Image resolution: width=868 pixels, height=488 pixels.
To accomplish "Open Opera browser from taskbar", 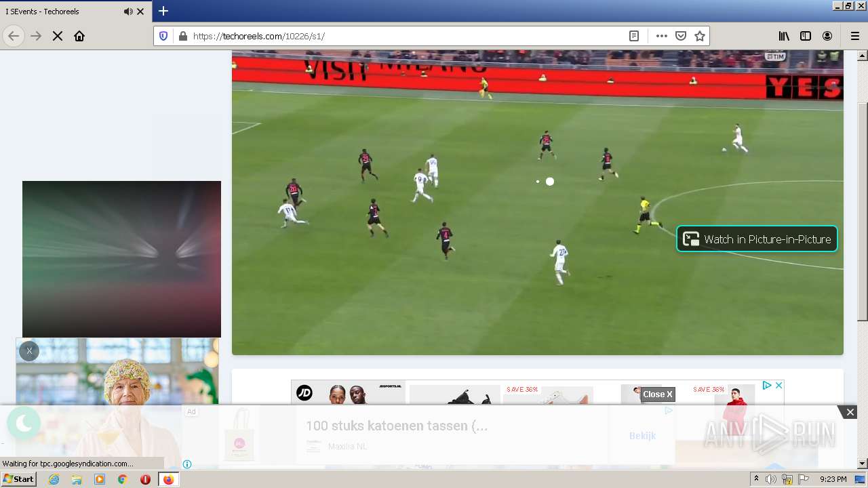I will click(x=145, y=479).
